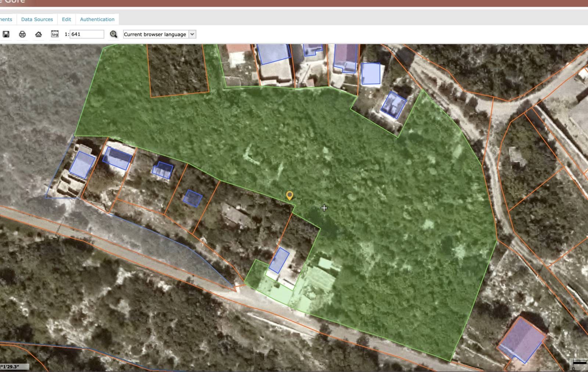Screen dimensions: 588x372
Task: Open the Log viewer icon
Action: tap(55, 34)
